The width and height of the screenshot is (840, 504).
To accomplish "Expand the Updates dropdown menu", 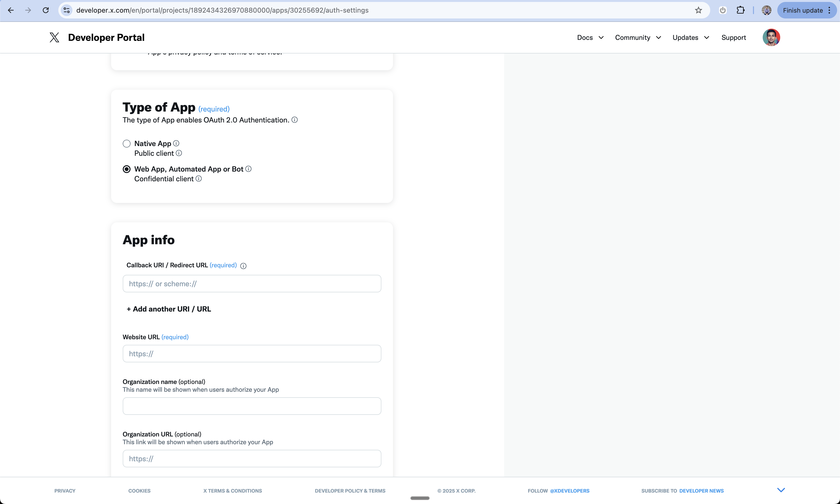I will [x=691, y=37].
